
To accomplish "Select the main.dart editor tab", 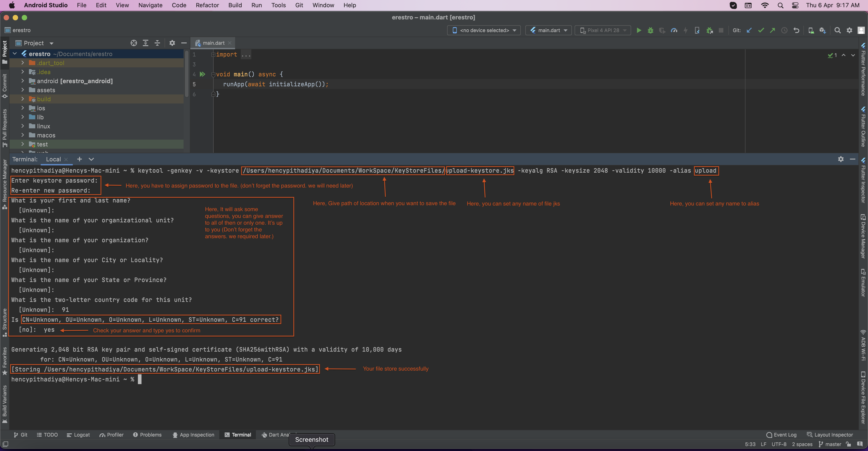I will pyautogui.click(x=213, y=43).
